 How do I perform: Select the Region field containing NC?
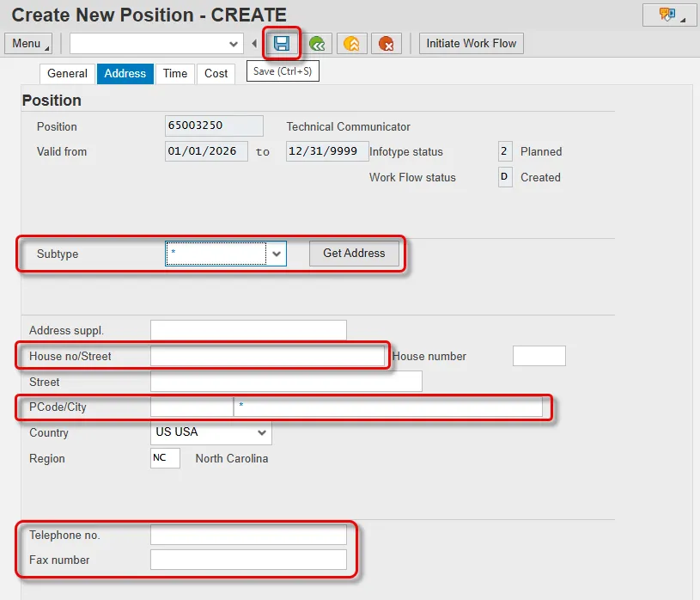coord(165,458)
